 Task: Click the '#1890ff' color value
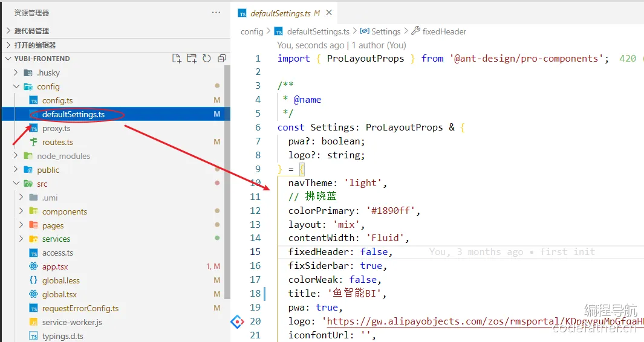pyautogui.click(x=390, y=211)
